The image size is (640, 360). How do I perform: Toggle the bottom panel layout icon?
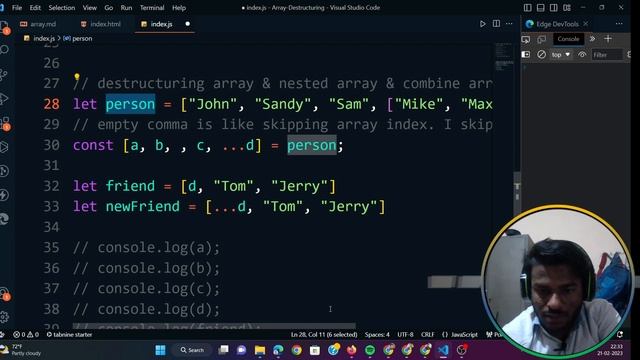click(540, 8)
